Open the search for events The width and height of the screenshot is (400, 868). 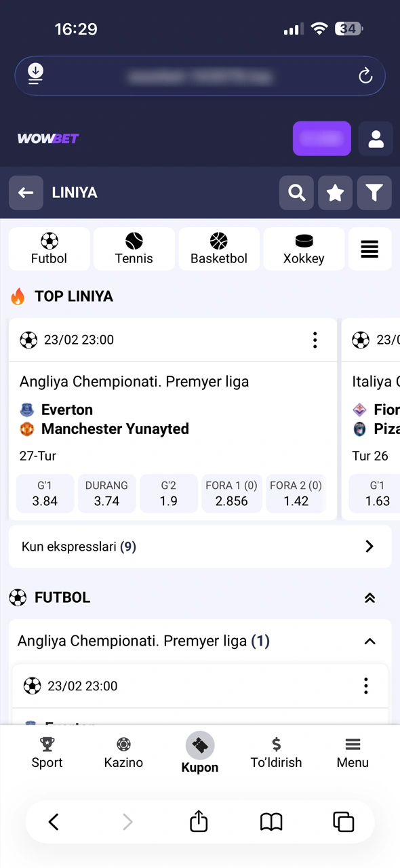(296, 193)
